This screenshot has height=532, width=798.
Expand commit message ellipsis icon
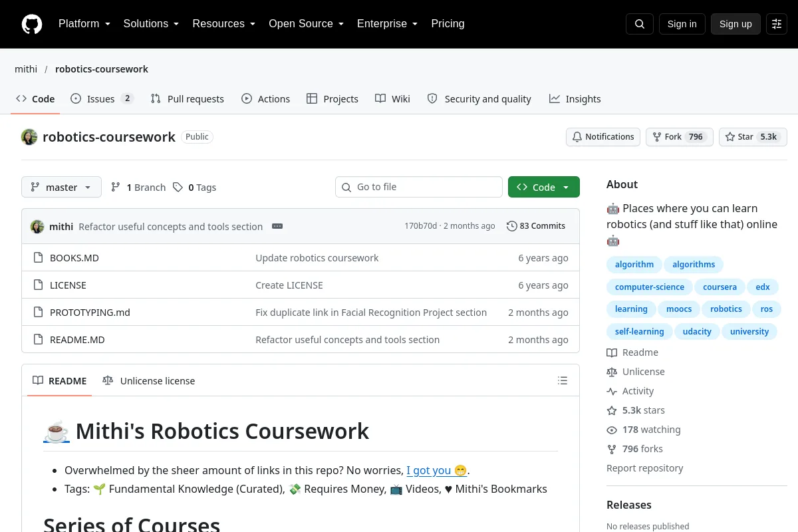tap(277, 226)
